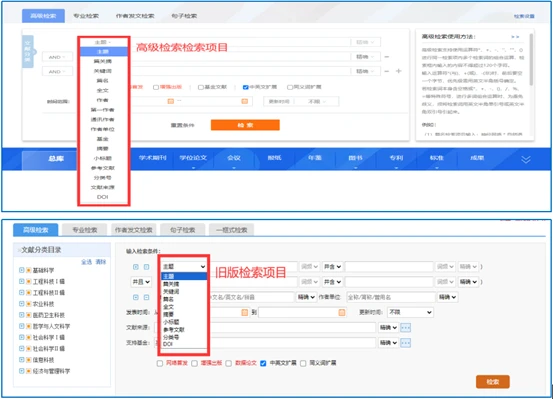Open start date calendar icon in old version

coord(244,313)
